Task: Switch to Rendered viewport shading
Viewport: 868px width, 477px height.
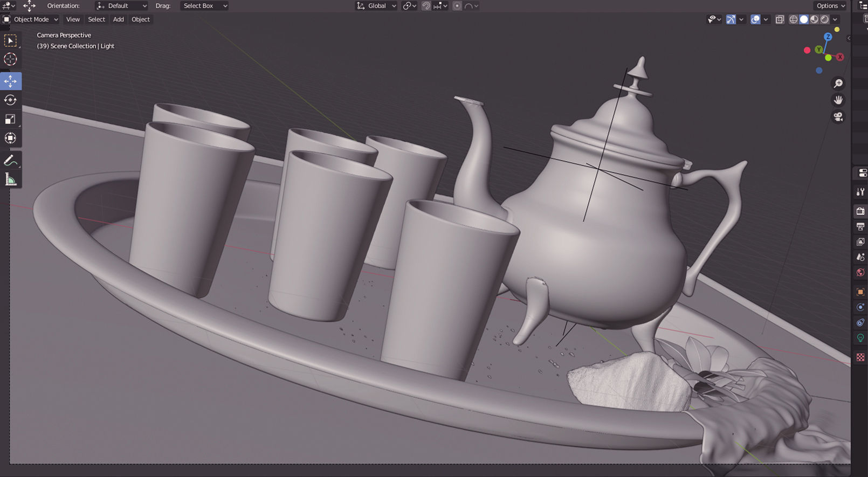Action: pos(824,19)
